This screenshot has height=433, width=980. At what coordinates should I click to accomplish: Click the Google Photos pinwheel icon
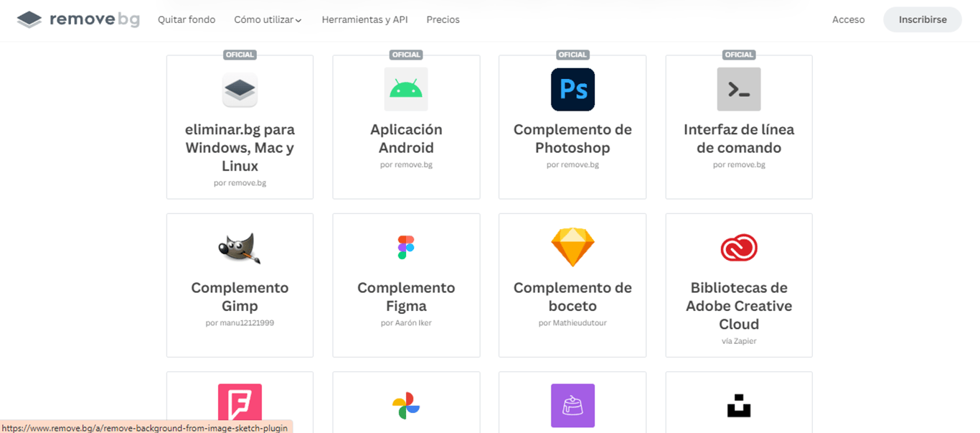[x=406, y=406]
